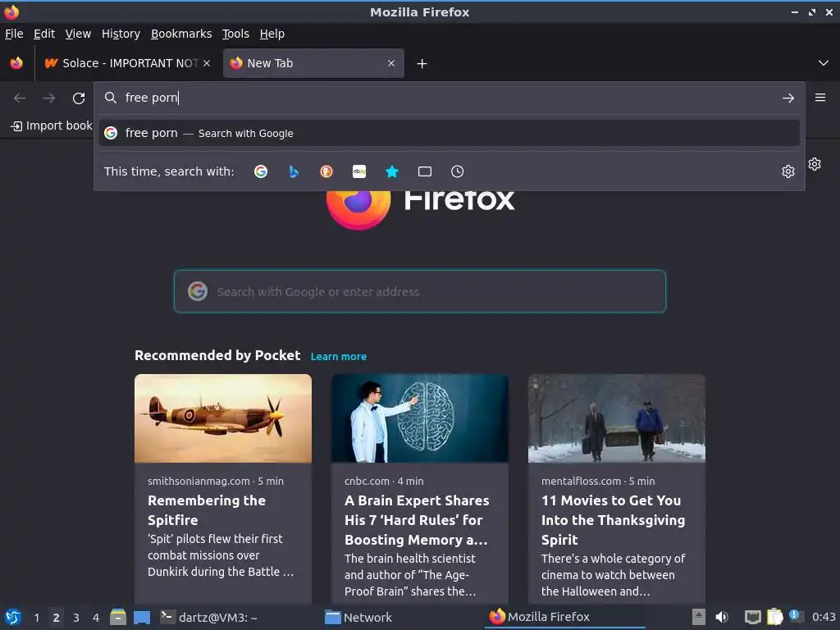The width and height of the screenshot is (840, 630).
Task: Open the Firefox View pinned icon
Action: (16, 63)
